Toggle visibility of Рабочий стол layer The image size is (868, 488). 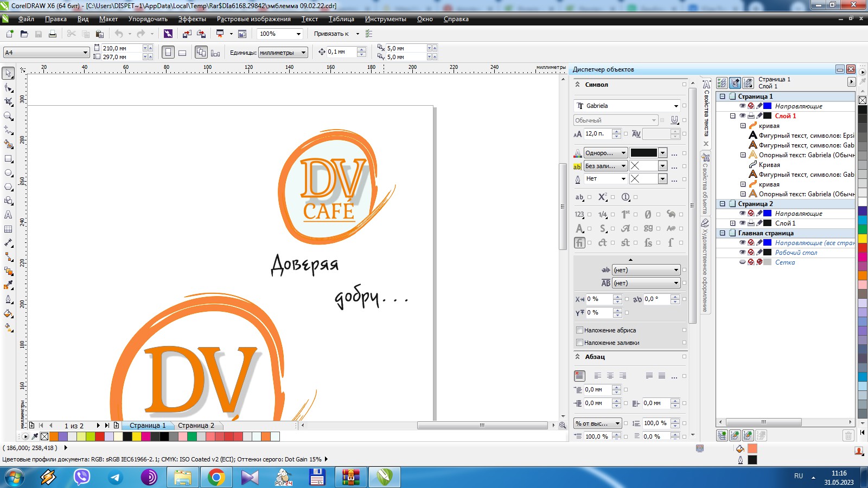(x=742, y=252)
